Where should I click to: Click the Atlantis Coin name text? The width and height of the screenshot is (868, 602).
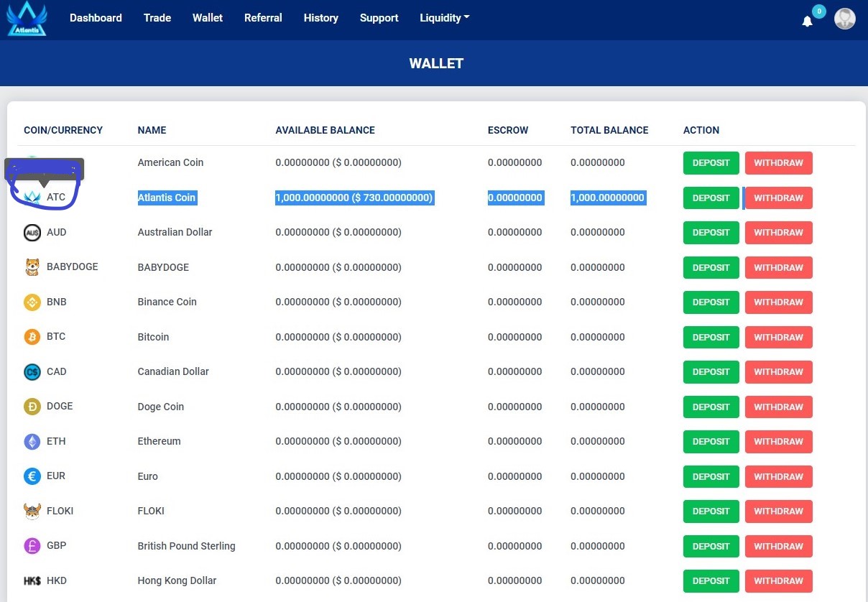tap(167, 198)
